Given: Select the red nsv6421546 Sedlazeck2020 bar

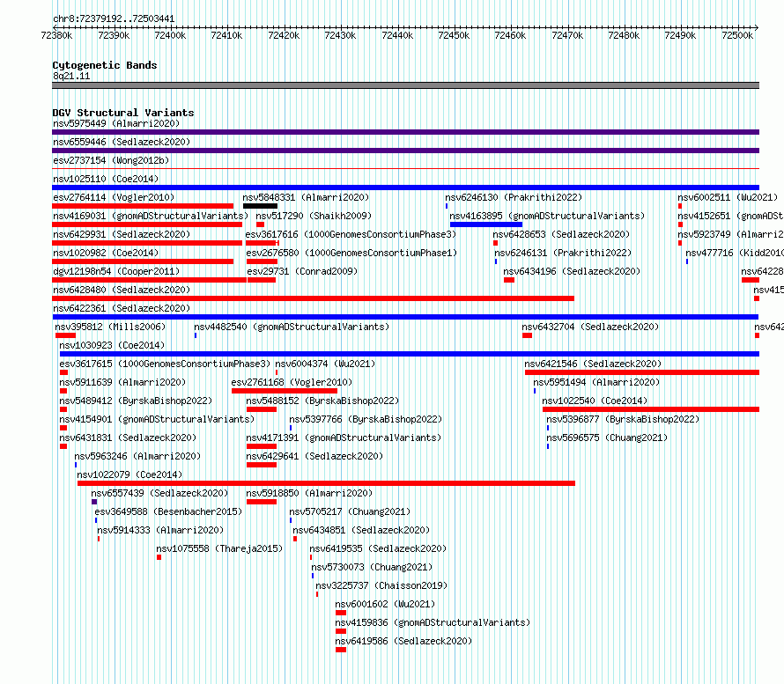Looking at the screenshot, I should [642, 372].
